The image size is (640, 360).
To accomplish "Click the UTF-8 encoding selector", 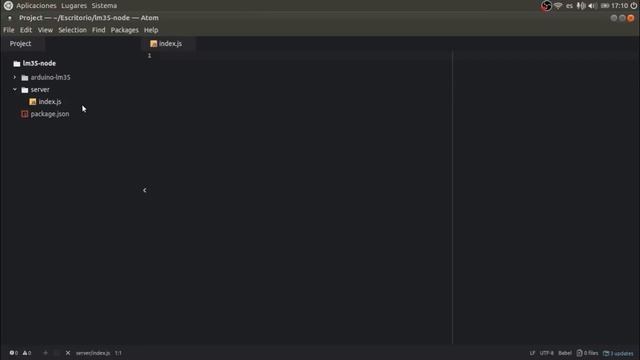I will tap(547, 353).
